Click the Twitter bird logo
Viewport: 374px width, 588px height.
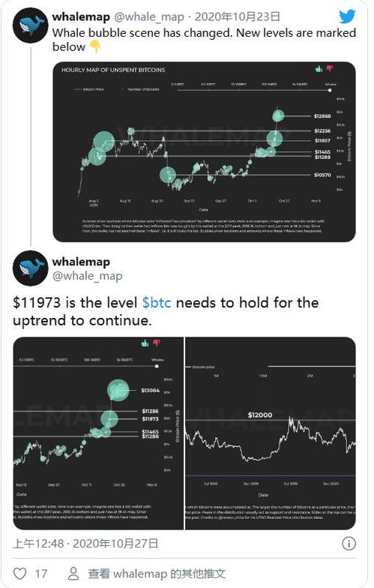[x=347, y=16]
